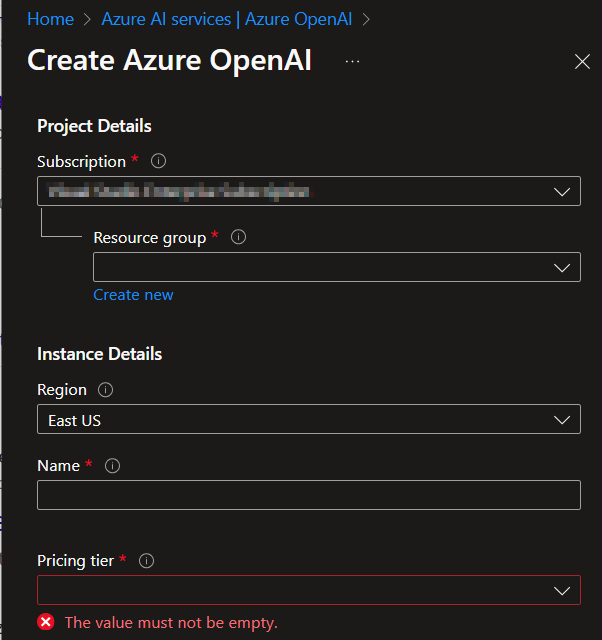Navigate to Azure AI services | Azure OpenAI breadcrumb
This screenshot has width=602, height=640.
[228, 19]
